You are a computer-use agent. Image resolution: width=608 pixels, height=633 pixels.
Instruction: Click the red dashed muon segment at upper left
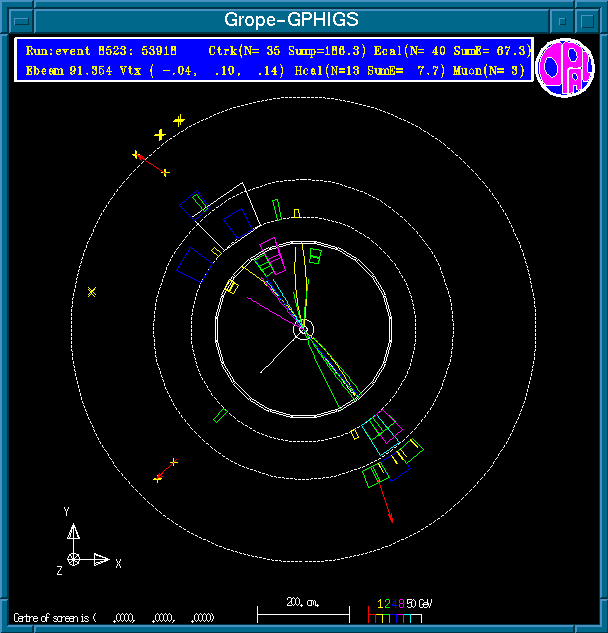(151, 164)
